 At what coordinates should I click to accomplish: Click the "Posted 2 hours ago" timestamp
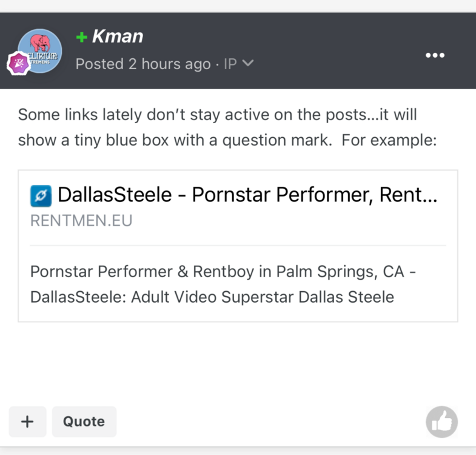143,64
